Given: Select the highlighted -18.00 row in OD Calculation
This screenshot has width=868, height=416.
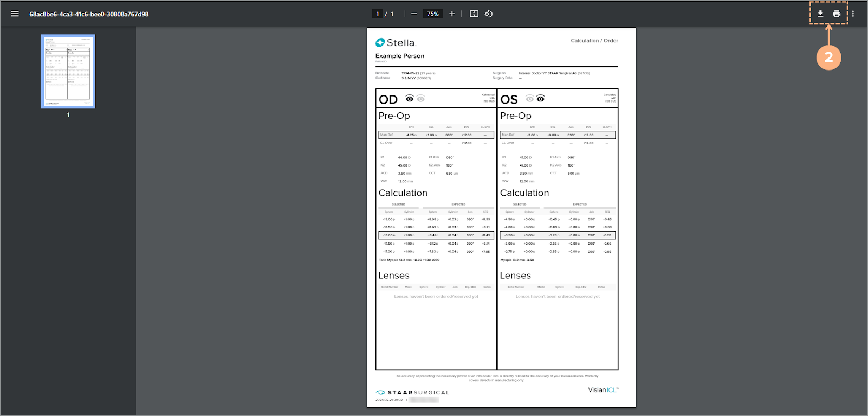Looking at the screenshot, I should pos(436,235).
